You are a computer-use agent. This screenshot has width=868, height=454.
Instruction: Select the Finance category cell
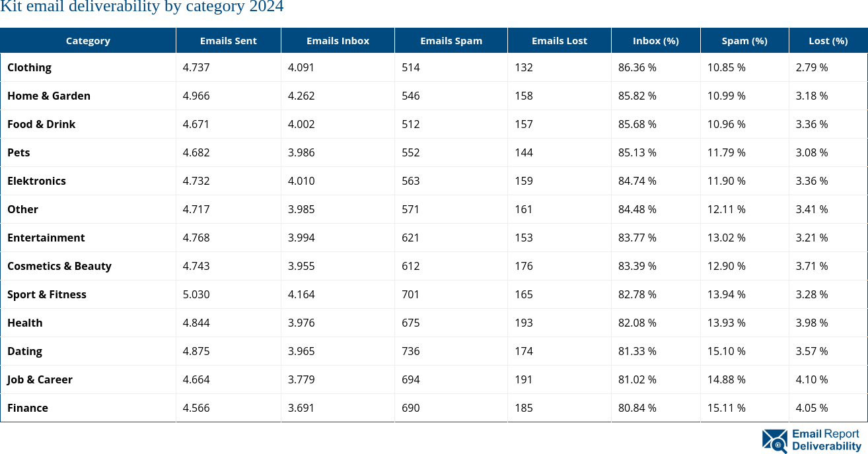point(88,408)
